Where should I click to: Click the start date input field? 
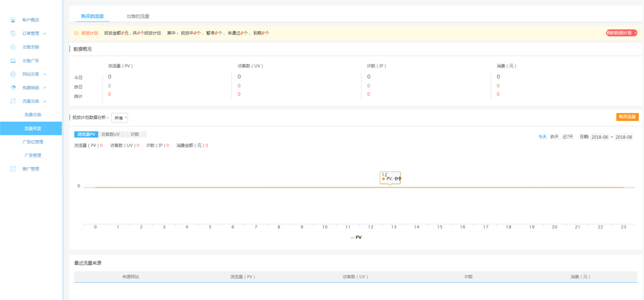600,137
